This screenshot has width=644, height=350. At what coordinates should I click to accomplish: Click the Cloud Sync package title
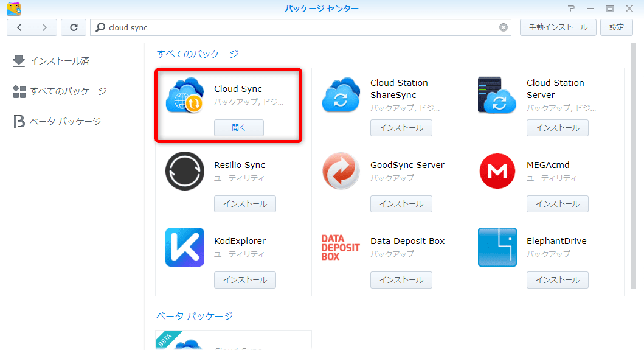coord(238,89)
